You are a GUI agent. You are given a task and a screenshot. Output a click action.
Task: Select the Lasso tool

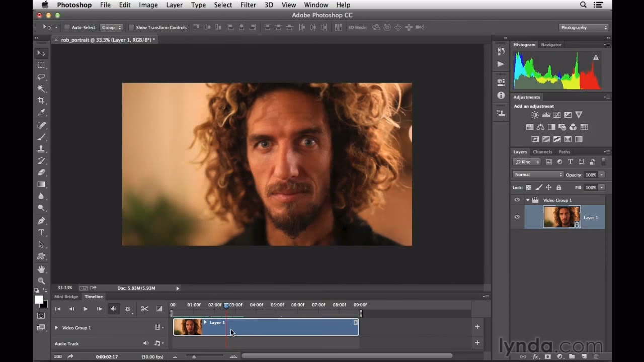tap(42, 76)
